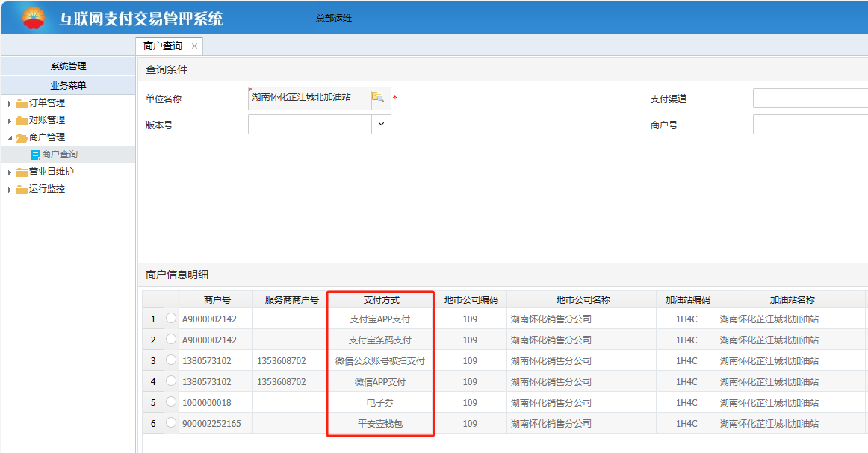
Task: Switch to the 商户查询 tab
Action: click(163, 46)
